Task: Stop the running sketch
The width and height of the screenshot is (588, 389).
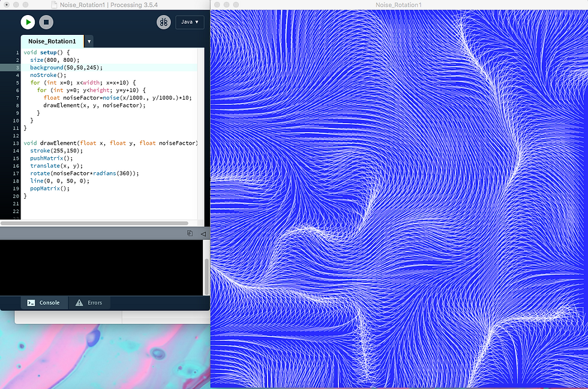Action: pyautogui.click(x=46, y=22)
